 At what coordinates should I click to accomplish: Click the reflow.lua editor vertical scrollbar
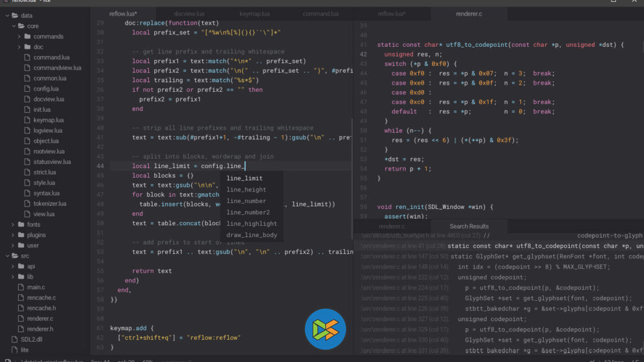click(x=352, y=179)
